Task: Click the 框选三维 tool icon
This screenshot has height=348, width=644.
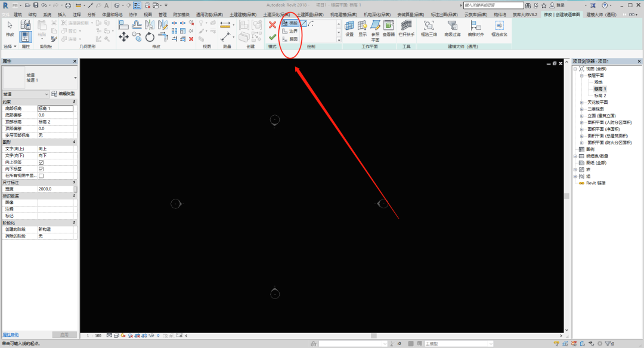Action: pyautogui.click(x=429, y=29)
